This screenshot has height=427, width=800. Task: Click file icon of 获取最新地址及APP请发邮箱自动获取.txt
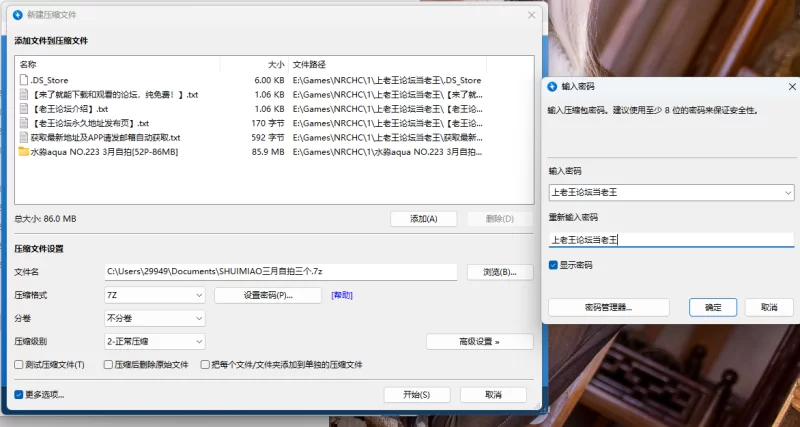click(23, 137)
